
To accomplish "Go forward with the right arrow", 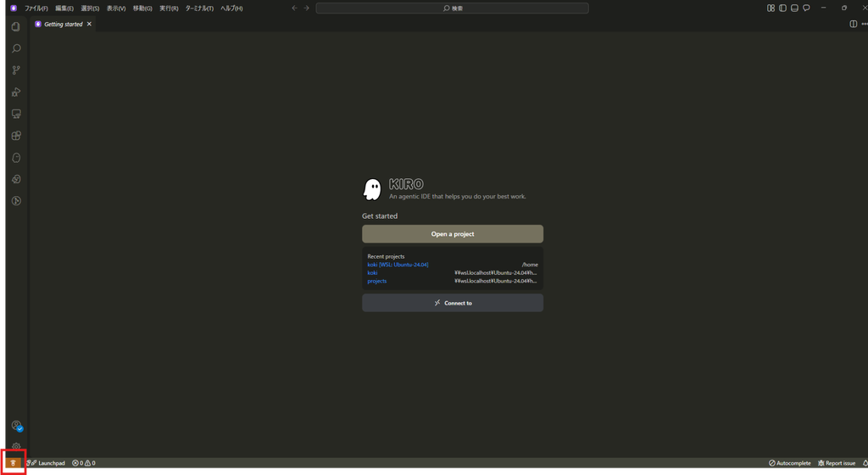I will pos(307,8).
